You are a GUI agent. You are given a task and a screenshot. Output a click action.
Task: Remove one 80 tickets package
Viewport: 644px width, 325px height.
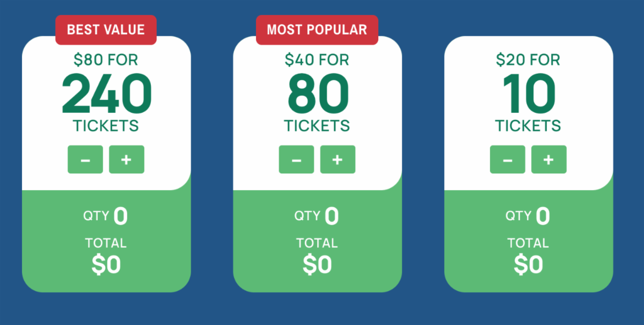tap(296, 160)
